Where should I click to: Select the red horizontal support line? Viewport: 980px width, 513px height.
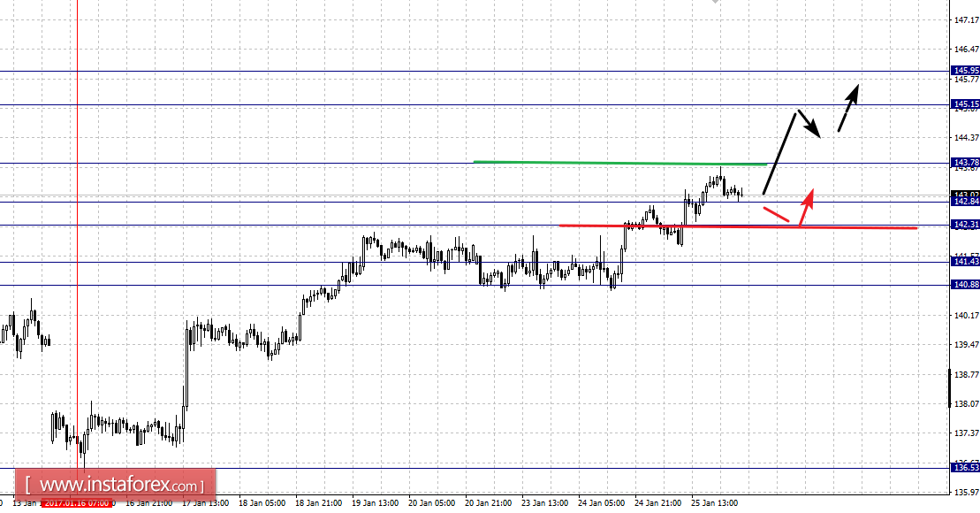[738, 226]
